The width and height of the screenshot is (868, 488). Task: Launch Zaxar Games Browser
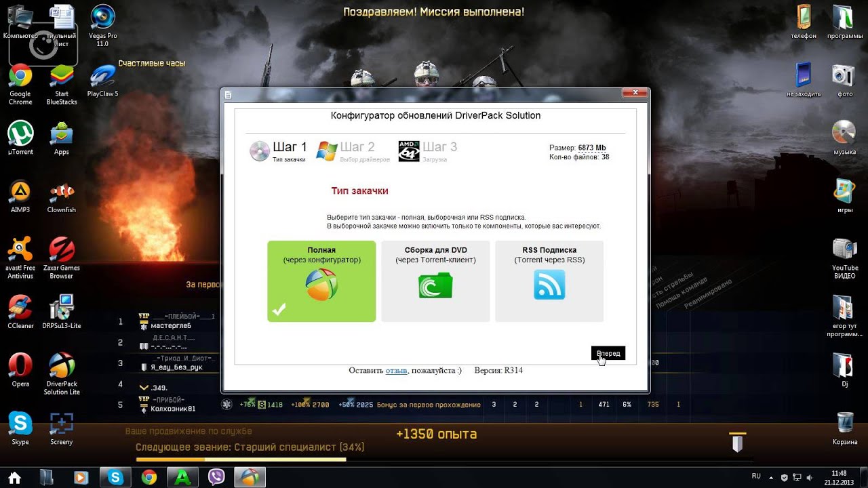(x=62, y=258)
